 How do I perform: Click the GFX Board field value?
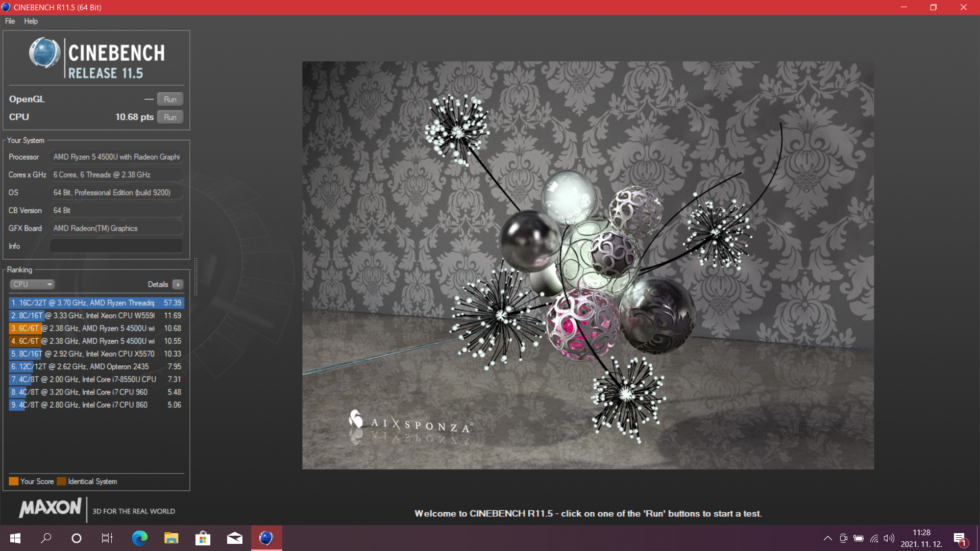point(116,228)
